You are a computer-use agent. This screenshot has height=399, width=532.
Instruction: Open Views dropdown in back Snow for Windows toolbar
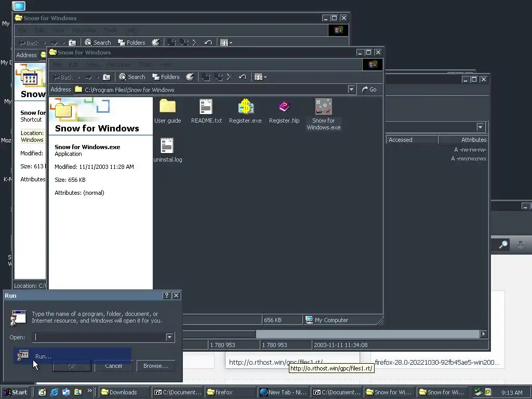pos(226,43)
